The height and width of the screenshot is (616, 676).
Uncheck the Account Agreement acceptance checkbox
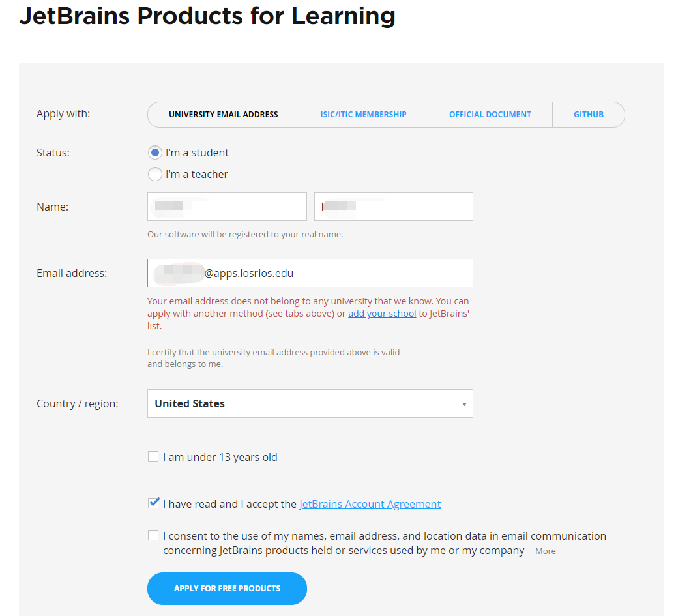(x=153, y=503)
